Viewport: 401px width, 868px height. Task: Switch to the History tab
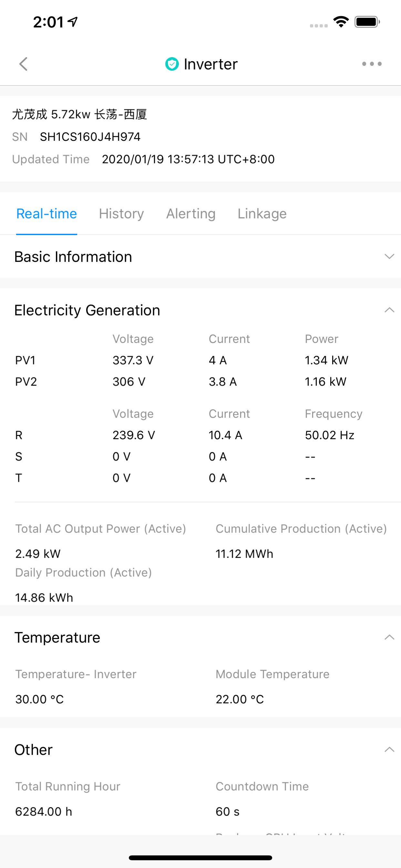pyautogui.click(x=121, y=214)
